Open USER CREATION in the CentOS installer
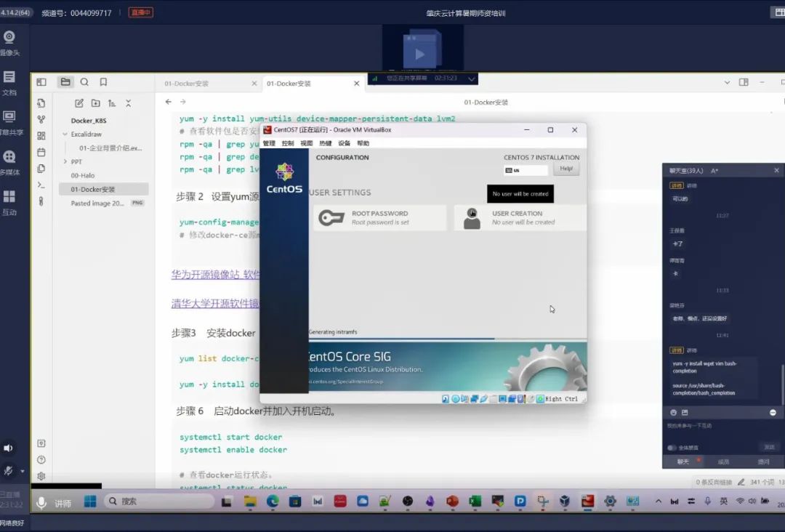This screenshot has height=532, width=785. [x=517, y=217]
